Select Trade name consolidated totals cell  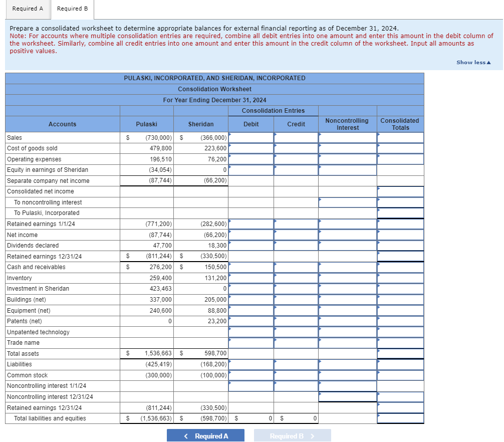[x=400, y=343]
